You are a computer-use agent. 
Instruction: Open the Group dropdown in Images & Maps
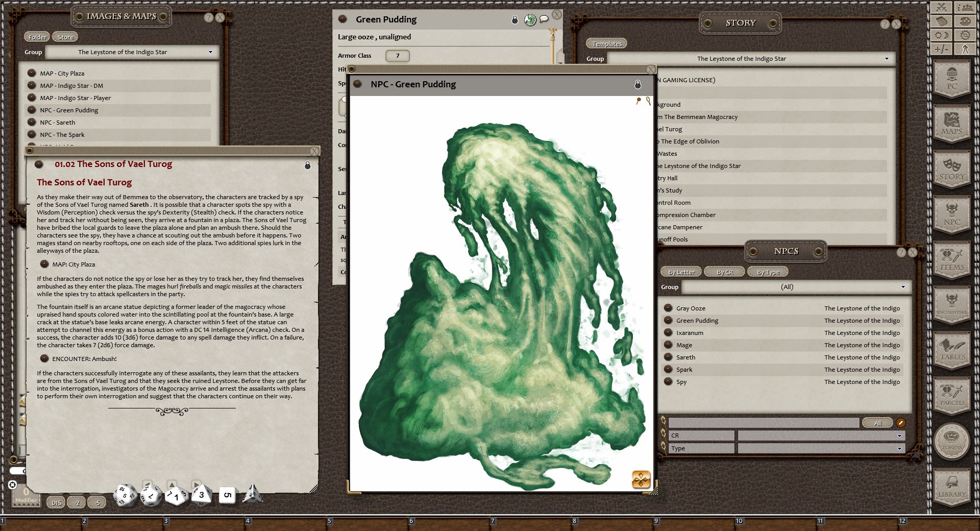pos(211,52)
